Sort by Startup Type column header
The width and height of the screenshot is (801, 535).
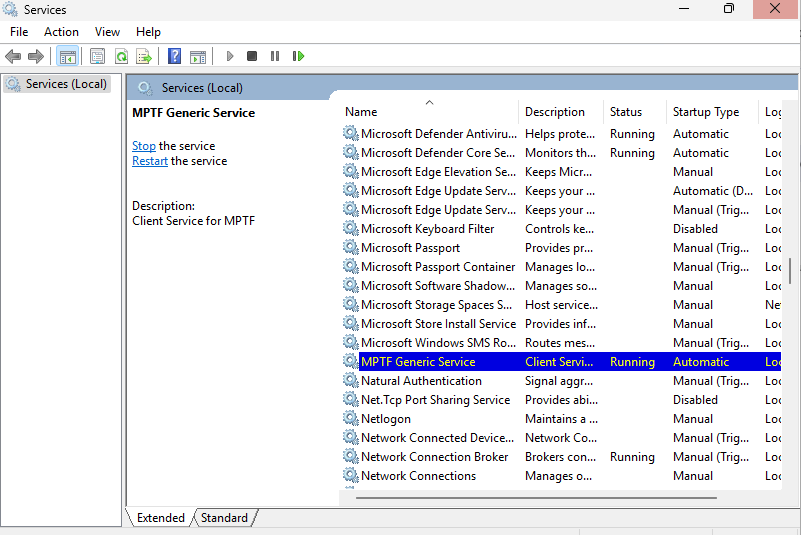[x=706, y=112]
